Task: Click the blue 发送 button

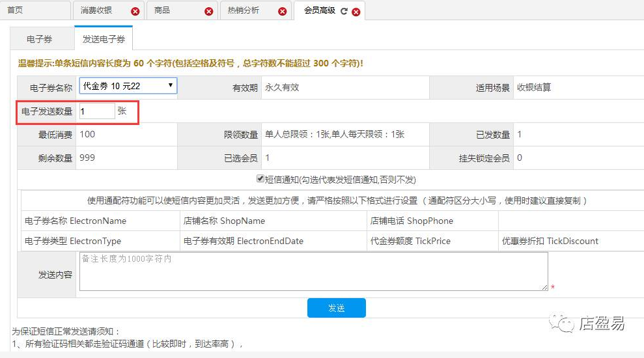Action: coord(336,308)
